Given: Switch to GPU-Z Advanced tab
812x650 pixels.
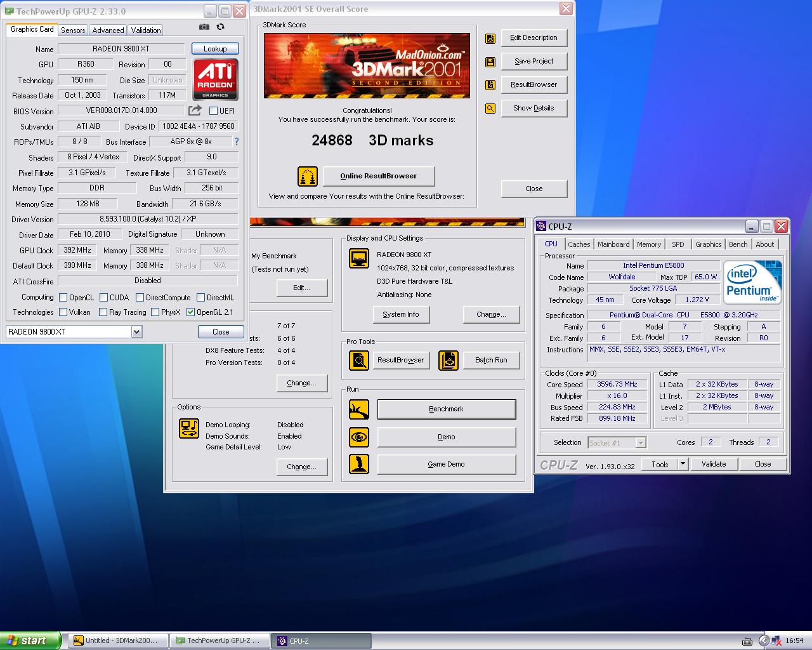Looking at the screenshot, I should click(x=108, y=30).
